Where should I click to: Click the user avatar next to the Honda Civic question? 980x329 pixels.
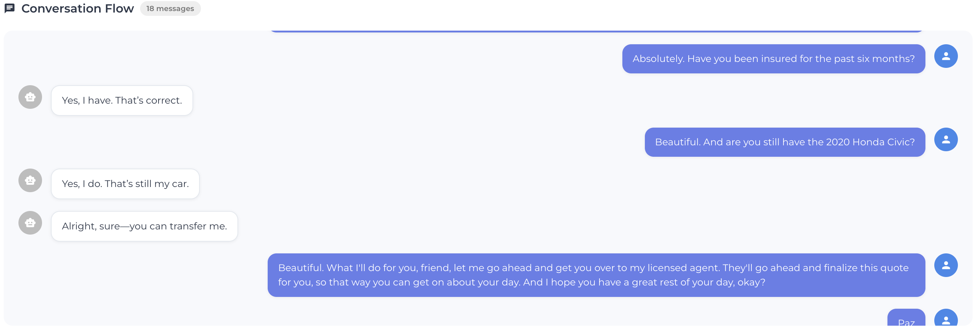[x=946, y=139]
